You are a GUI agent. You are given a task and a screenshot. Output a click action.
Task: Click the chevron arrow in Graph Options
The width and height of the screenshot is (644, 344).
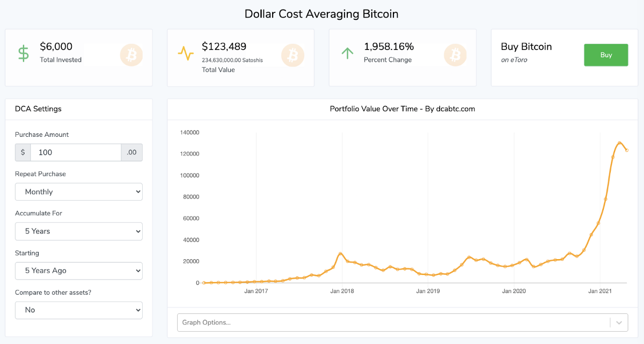coord(619,323)
